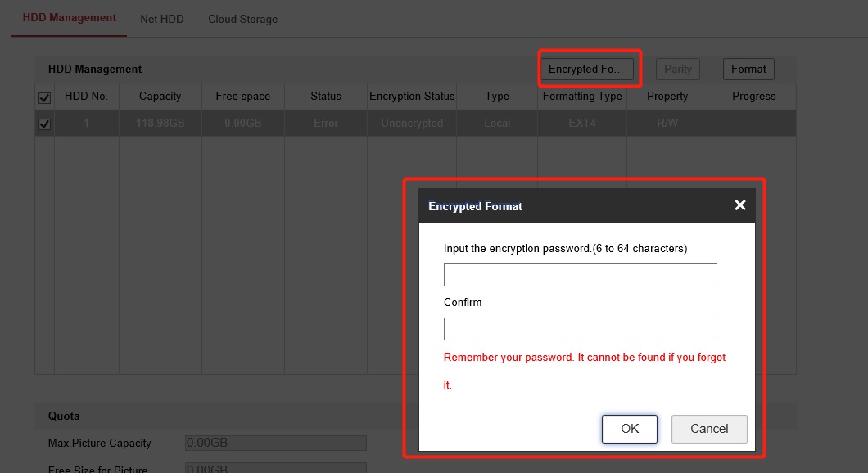The height and width of the screenshot is (473, 868).
Task: Uncheck the HDD No. 1 row checkbox
Action: (45, 124)
